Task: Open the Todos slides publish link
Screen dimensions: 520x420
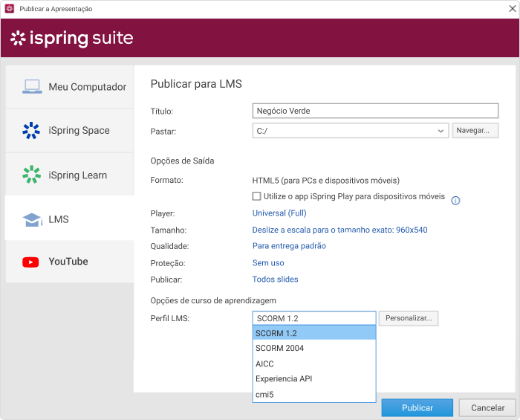Action: click(276, 279)
